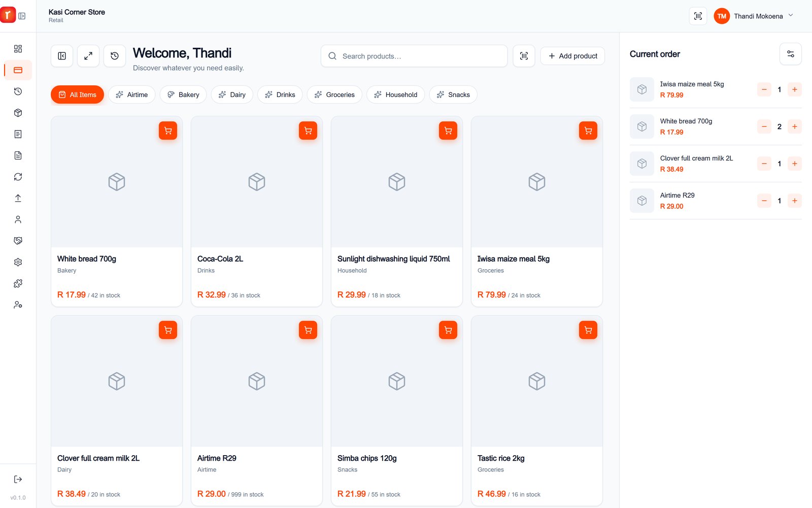The height and width of the screenshot is (508, 812).
Task: Filter by Groceries category
Action: tap(334, 94)
